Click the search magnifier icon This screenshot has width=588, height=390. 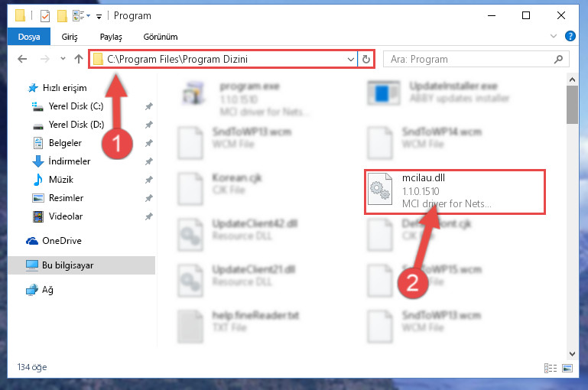[x=558, y=59]
